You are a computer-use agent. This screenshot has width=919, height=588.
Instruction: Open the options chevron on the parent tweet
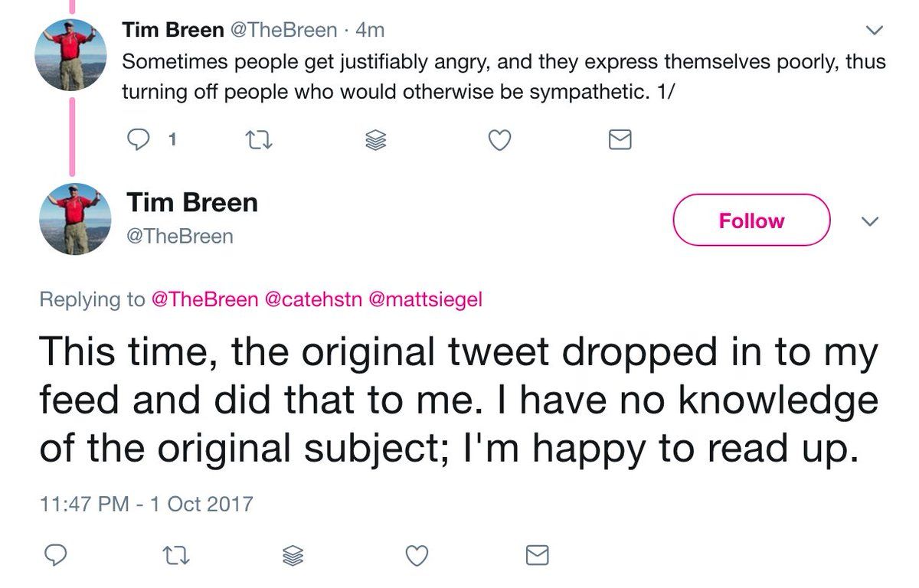tap(873, 31)
